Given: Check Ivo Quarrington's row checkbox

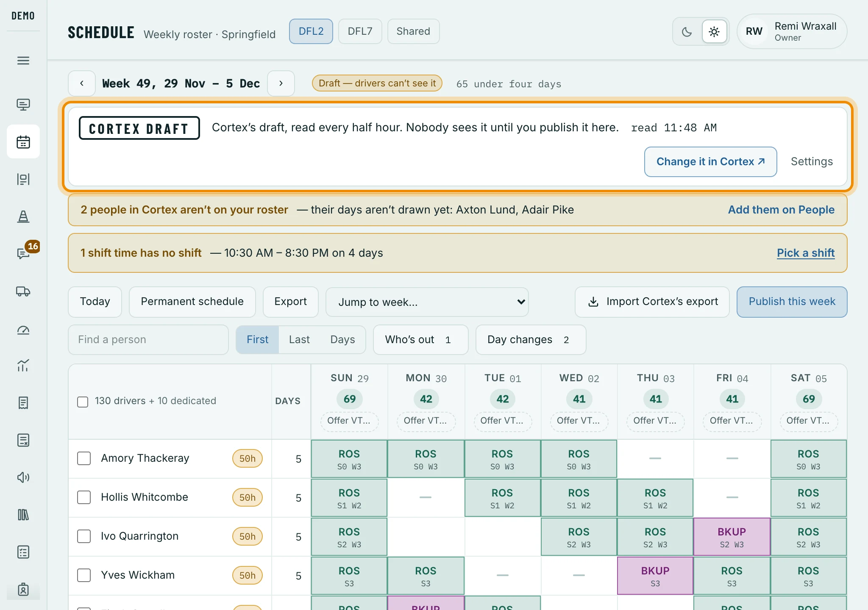Looking at the screenshot, I should pyautogui.click(x=84, y=536).
